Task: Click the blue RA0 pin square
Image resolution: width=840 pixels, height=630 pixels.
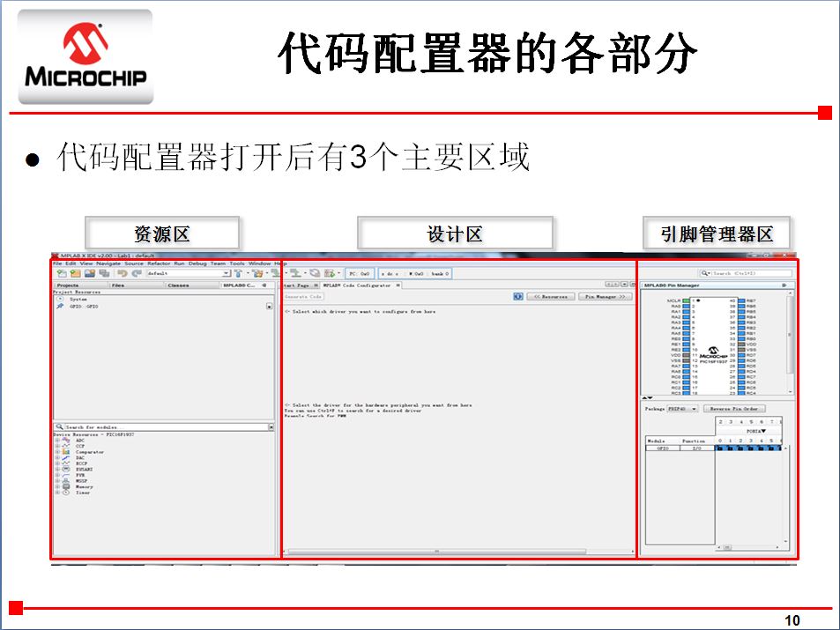Action: point(687,306)
